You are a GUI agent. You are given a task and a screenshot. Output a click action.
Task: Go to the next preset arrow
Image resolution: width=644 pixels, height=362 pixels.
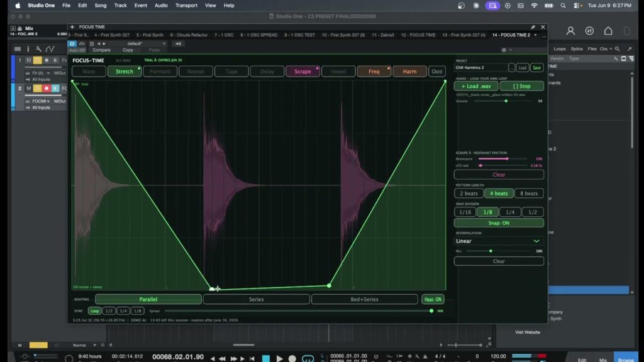tap(104, 43)
